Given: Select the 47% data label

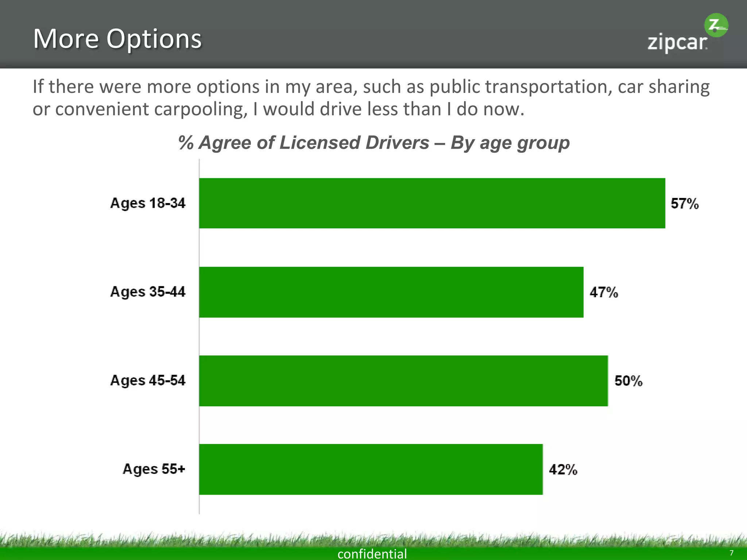Looking at the screenshot, I should (604, 292).
